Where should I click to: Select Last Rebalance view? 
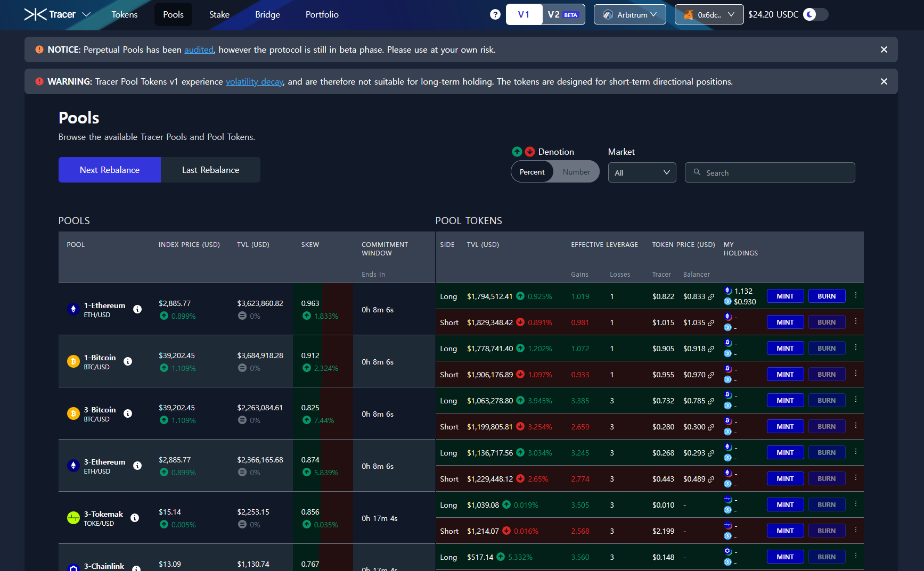coord(210,170)
